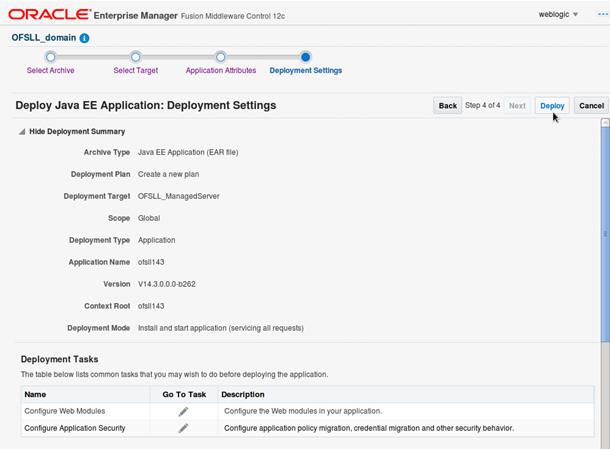Click the version value 'V14.3.0.0.0-b262'
Image resolution: width=610 pixels, height=450 pixels.
[167, 284]
